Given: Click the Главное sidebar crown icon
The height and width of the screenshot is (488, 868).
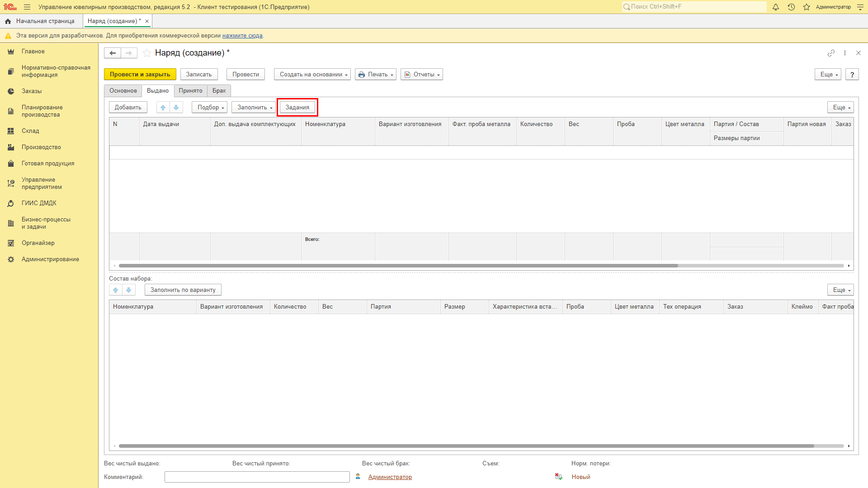Looking at the screenshot, I should (11, 52).
